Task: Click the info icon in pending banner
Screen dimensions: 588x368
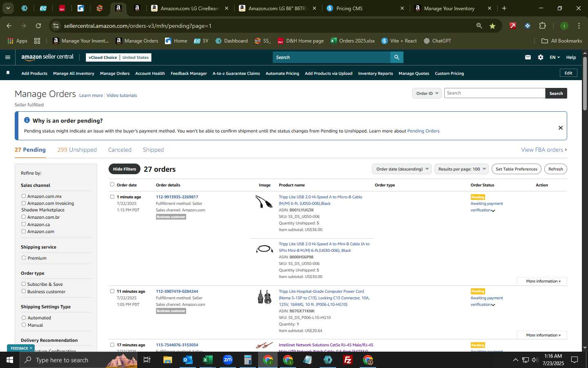Action: click(27, 120)
